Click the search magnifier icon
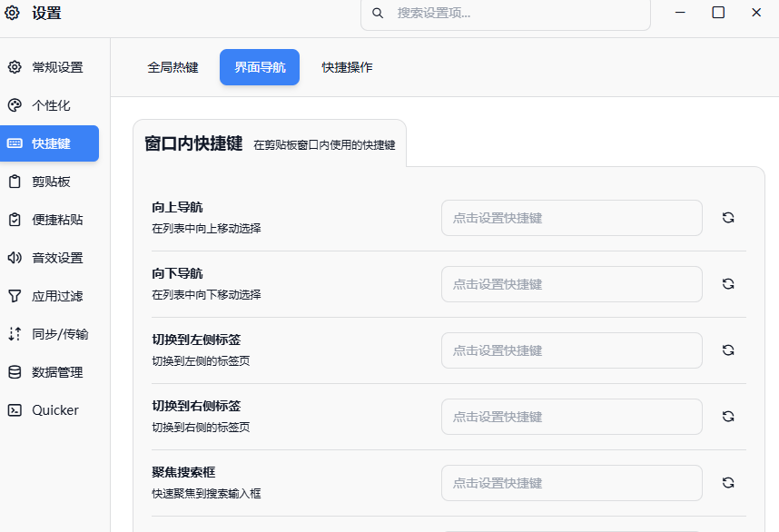779x532 pixels. pyautogui.click(x=378, y=13)
